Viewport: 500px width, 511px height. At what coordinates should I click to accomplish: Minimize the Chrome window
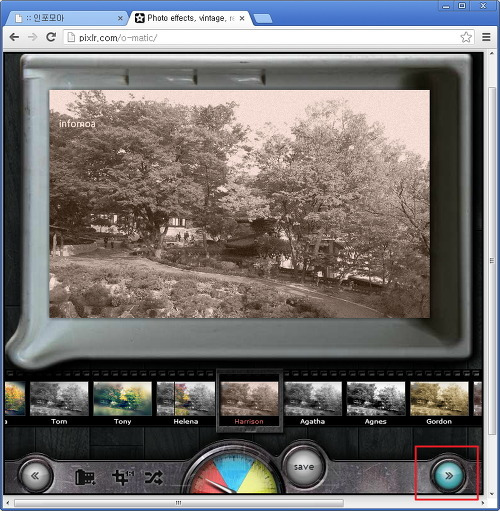446,6
